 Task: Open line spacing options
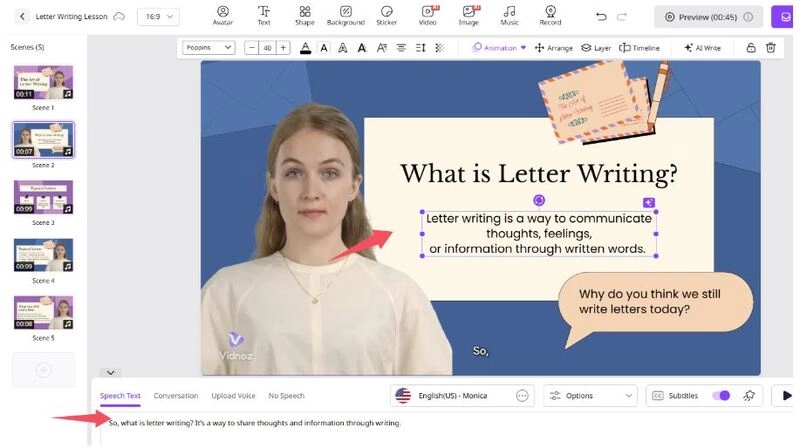coord(420,48)
